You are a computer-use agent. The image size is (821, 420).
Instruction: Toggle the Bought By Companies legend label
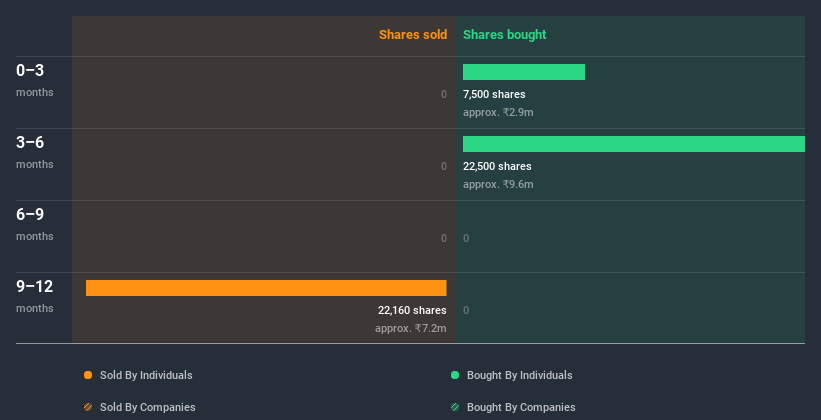tap(521, 407)
